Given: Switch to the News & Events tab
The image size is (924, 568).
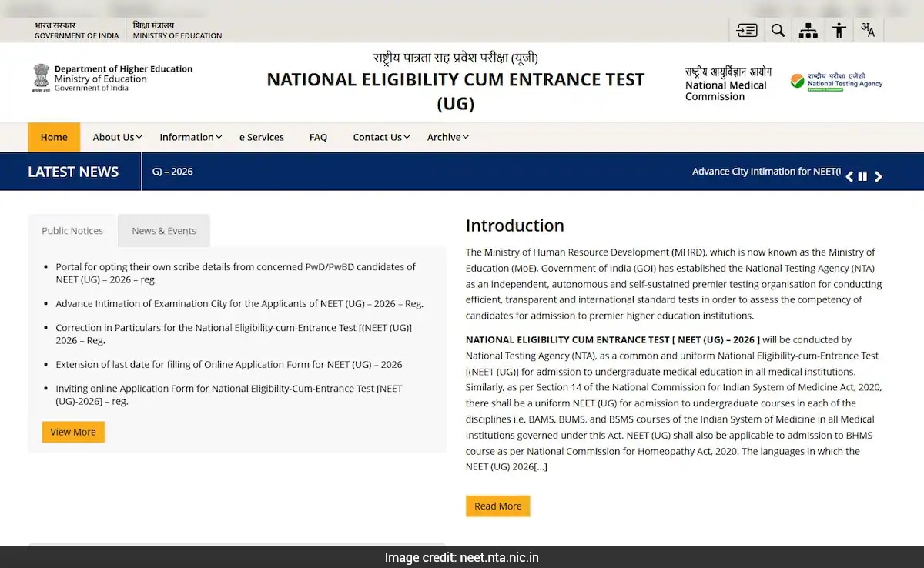Looking at the screenshot, I should pos(163,231).
